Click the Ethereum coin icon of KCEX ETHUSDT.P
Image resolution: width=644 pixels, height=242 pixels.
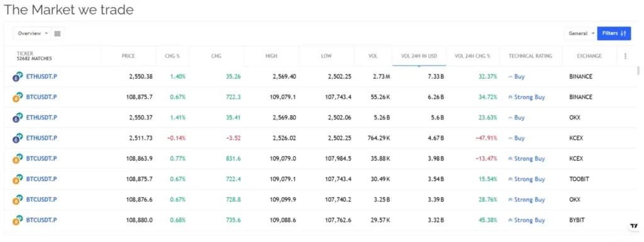[x=17, y=138]
